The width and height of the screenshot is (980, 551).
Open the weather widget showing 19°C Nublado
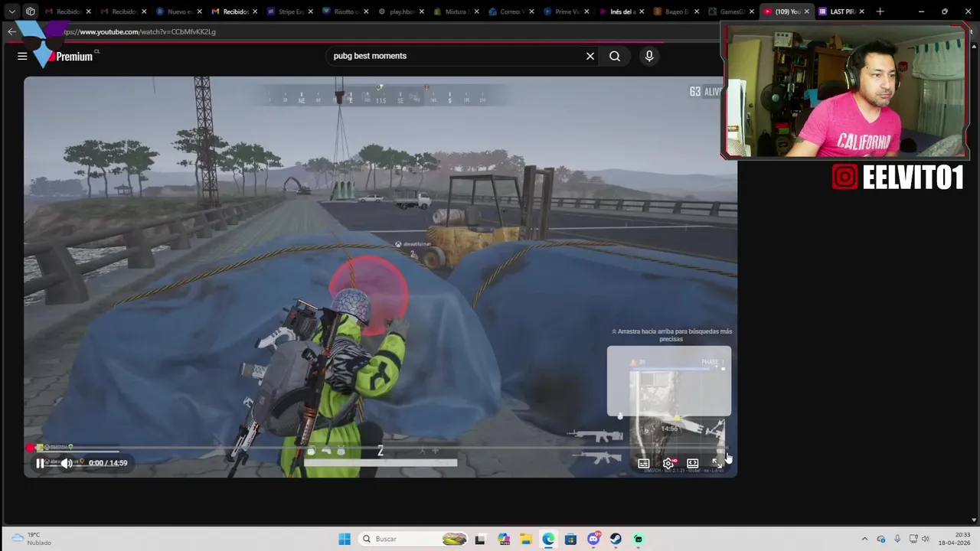[32, 539]
